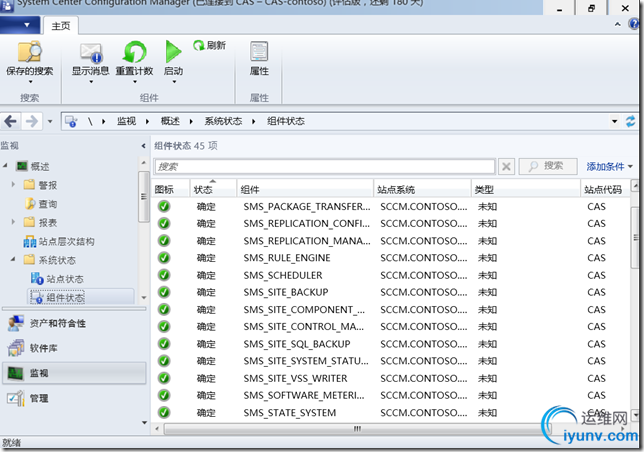Viewport: 644px width, 452px height.
Task: Open the 重置计数 dropdown arrow
Action: [x=135, y=82]
